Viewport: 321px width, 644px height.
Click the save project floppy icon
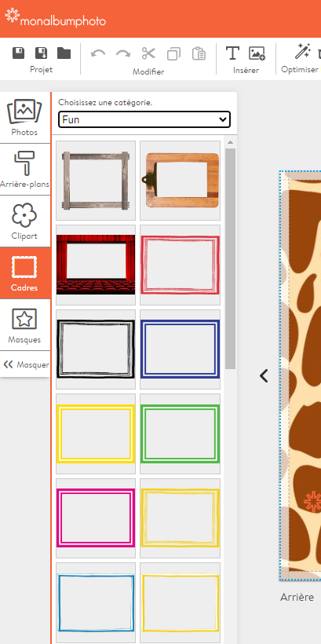[x=18, y=53]
